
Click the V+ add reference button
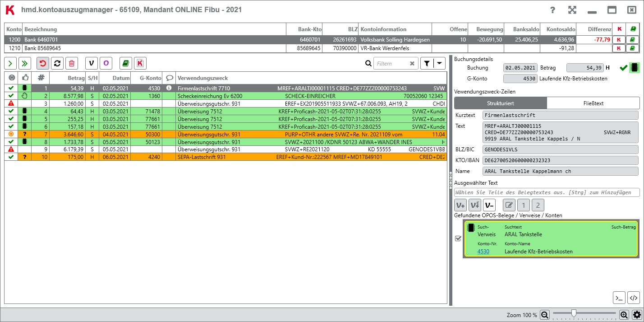[460, 205]
